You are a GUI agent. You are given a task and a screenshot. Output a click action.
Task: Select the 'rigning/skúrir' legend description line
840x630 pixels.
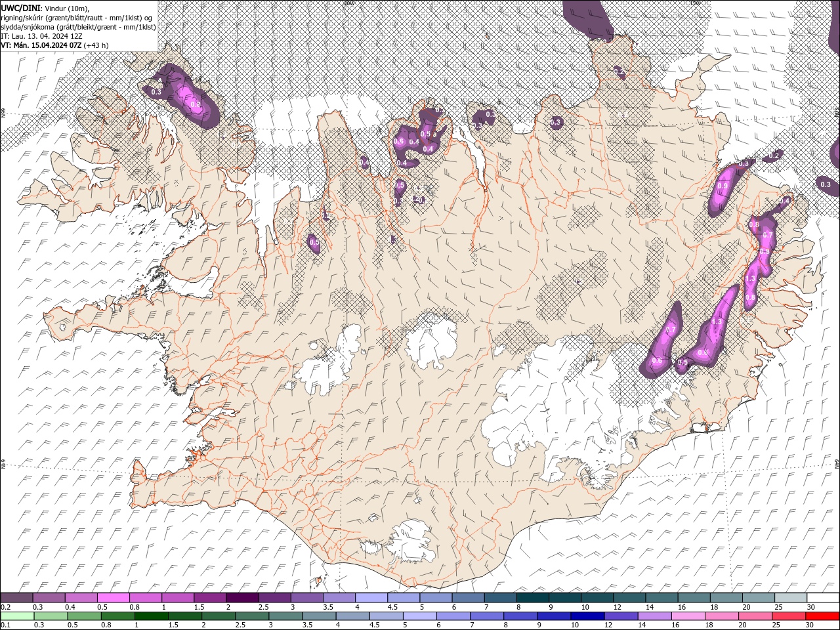(77, 17)
